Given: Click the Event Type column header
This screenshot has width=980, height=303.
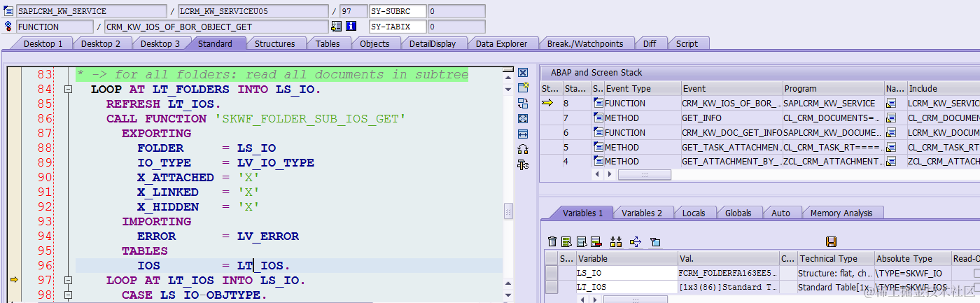Looking at the screenshot, I should tap(643, 89).
